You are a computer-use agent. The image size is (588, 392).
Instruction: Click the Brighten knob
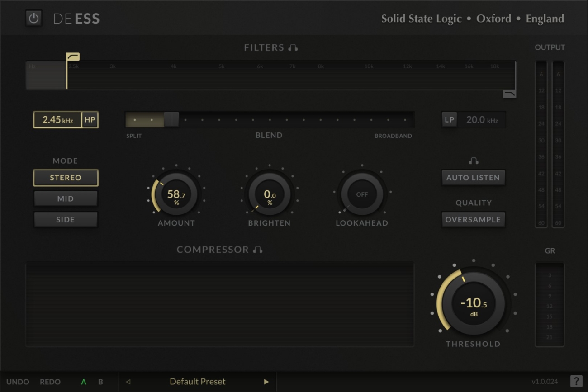click(x=270, y=194)
